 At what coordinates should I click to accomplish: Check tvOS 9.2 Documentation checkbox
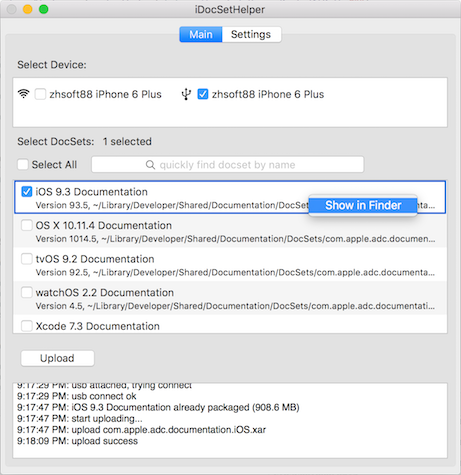[27, 259]
